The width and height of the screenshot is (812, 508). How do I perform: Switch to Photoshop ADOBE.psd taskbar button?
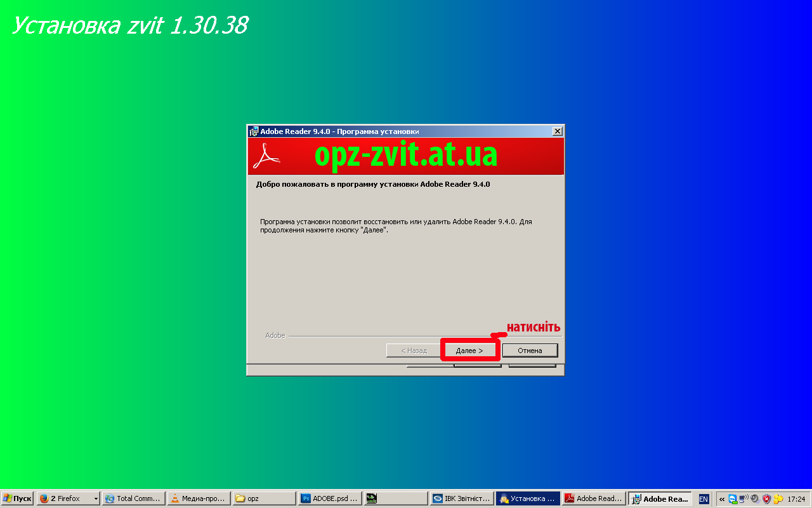pyautogui.click(x=329, y=498)
